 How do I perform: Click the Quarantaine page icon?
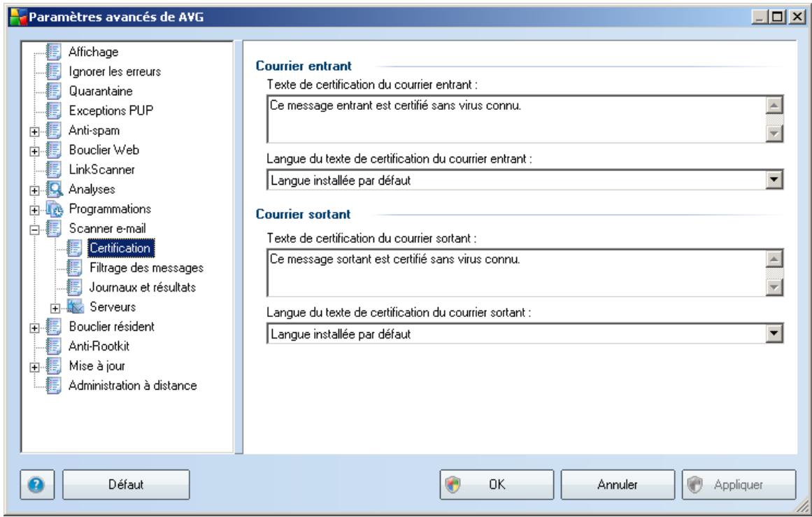pos(53,91)
